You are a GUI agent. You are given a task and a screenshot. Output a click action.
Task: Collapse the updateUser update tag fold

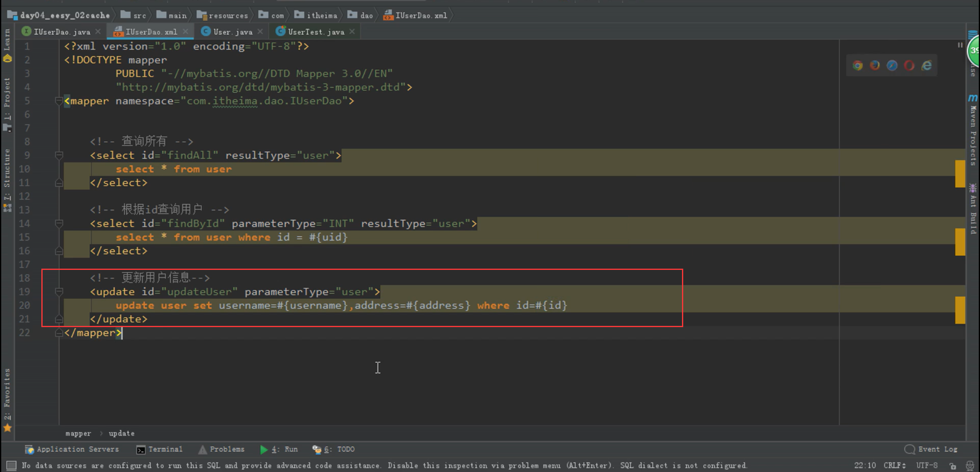59,292
